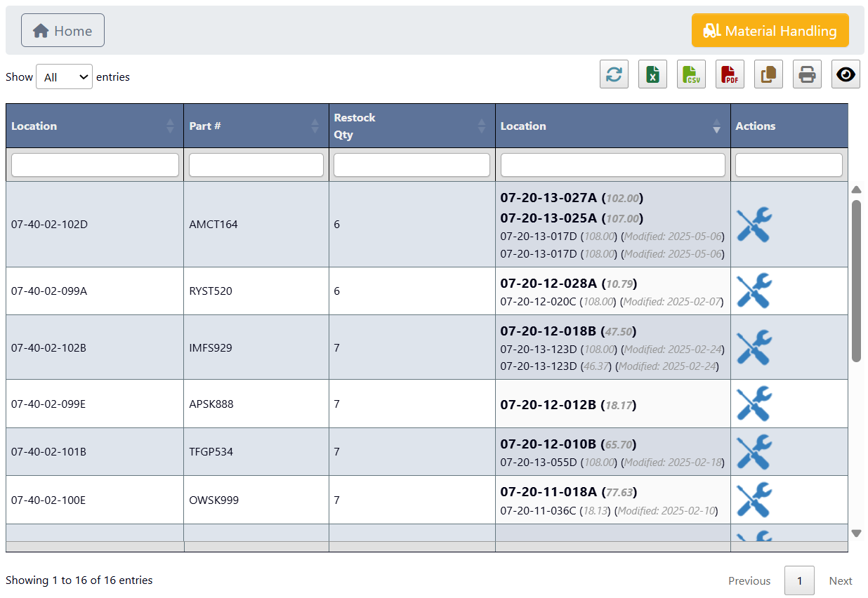The height and width of the screenshot is (598, 868).
Task: Click the Part # filter input field
Action: click(x=256, y=164)
